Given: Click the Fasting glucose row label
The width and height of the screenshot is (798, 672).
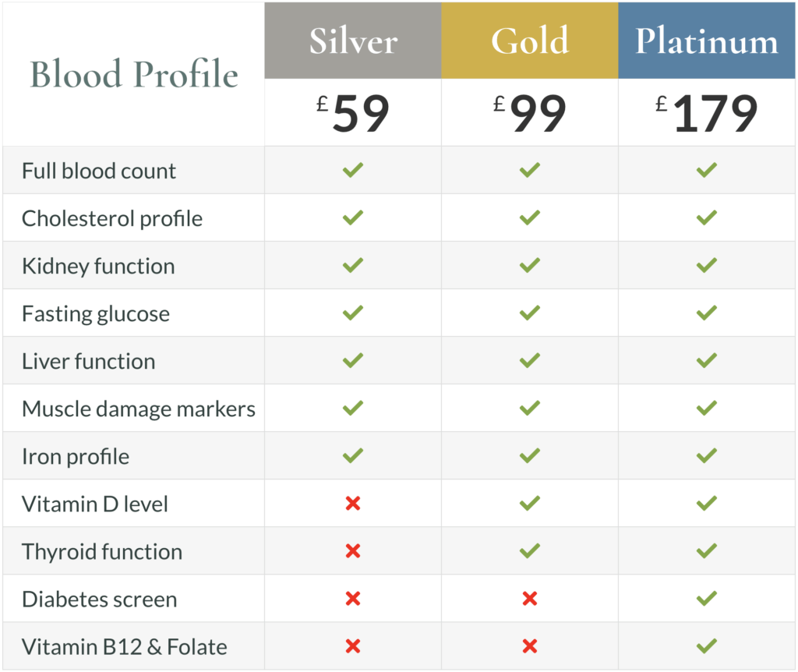Looking at the screenshot, I should 96,314.
